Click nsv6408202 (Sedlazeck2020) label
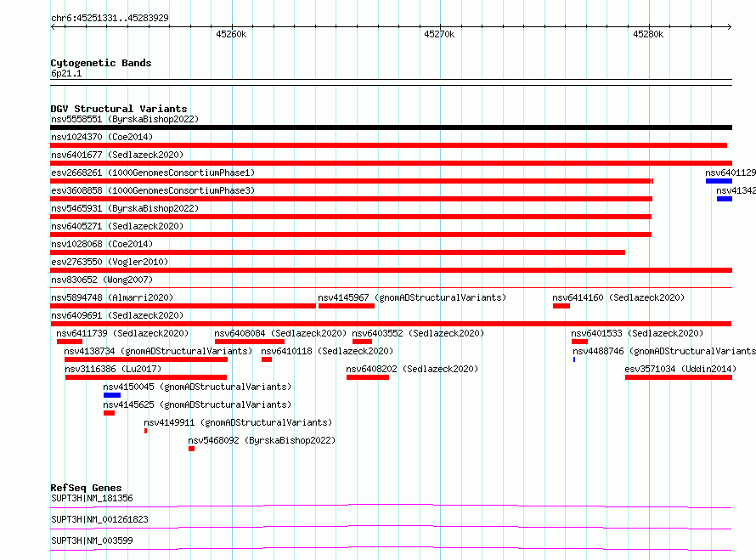Image resolution: width=756 pixels, height=560 pixels. pyautogui.click(x=412, y=369)
